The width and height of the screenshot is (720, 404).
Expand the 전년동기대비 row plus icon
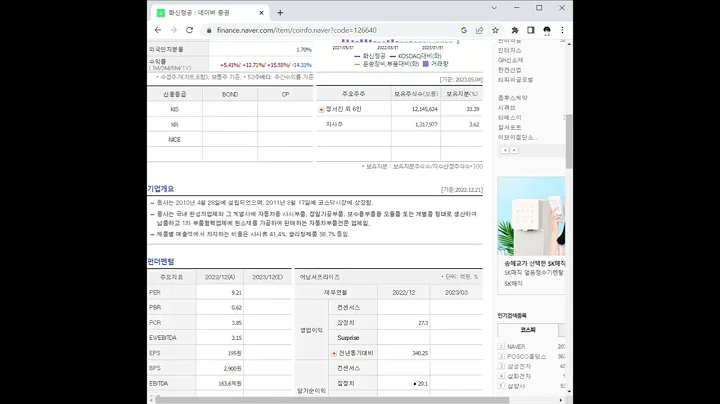point(334,353)
